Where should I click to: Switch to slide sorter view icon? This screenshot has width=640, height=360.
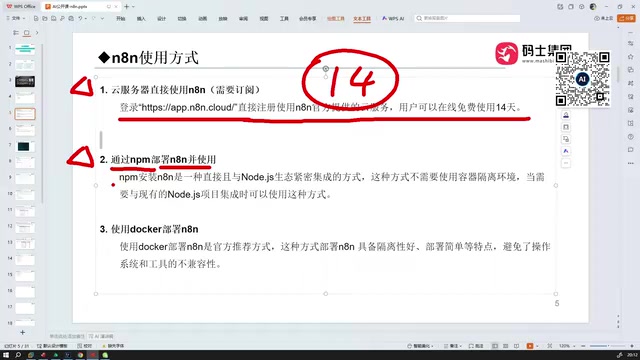506,346
